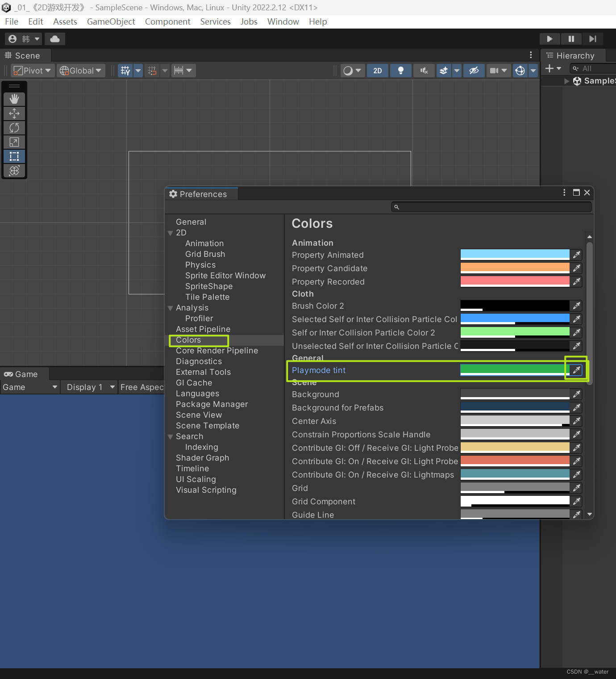Open the Preferences search field magnifier
This screenshot has height=679, width=616.
click(396, 206)
